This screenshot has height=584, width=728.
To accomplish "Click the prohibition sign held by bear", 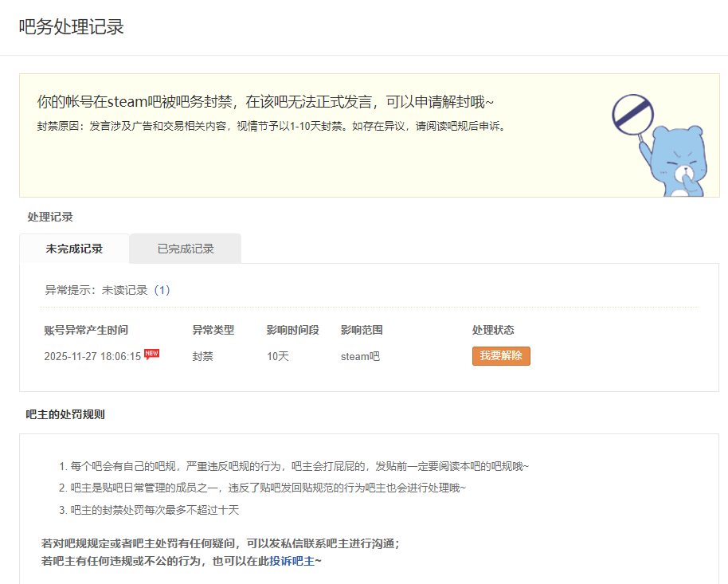I will tap(632, 114).
